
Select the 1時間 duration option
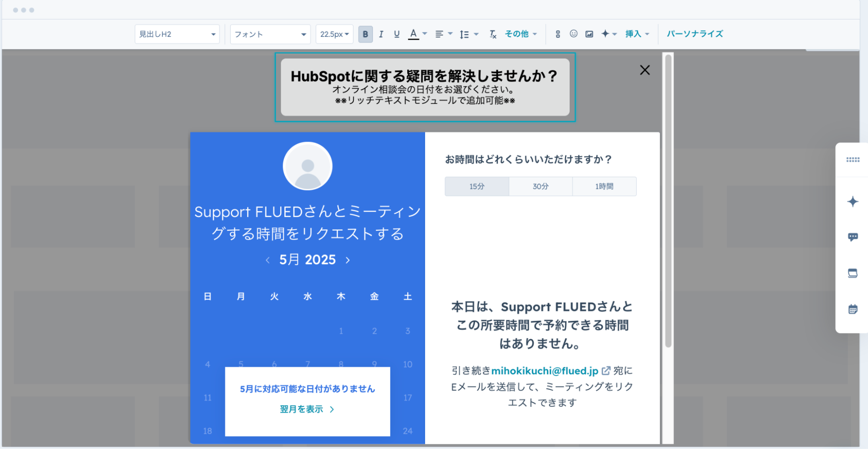coord(604,186)
